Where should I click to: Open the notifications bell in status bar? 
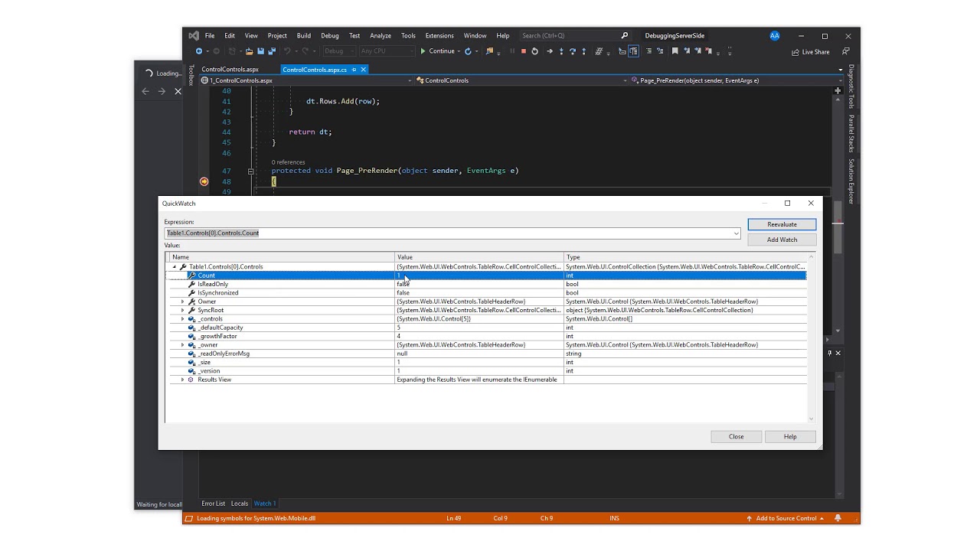839,518
